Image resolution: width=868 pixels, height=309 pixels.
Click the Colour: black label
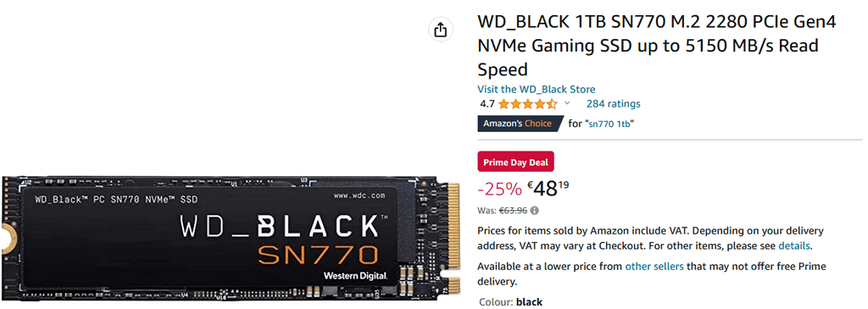point(509,302)
